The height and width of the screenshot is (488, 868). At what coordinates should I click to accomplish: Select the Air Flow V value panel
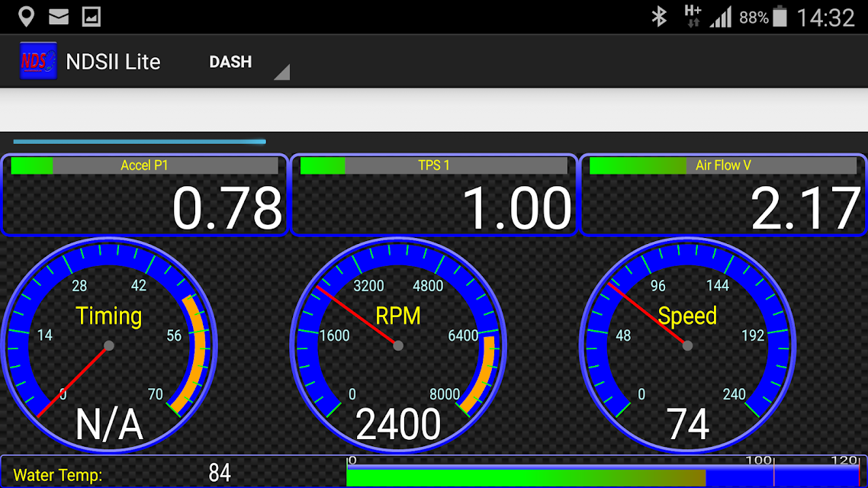[723, 195]
